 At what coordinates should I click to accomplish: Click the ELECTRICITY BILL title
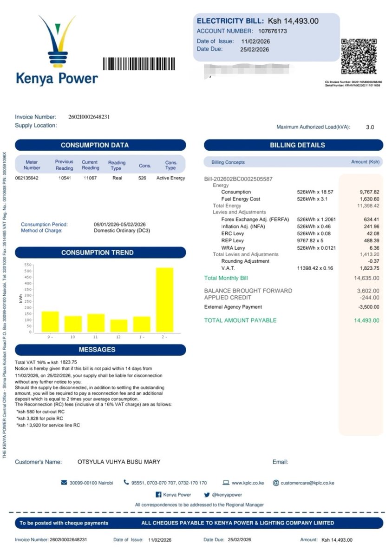click(x=230, y=21)
